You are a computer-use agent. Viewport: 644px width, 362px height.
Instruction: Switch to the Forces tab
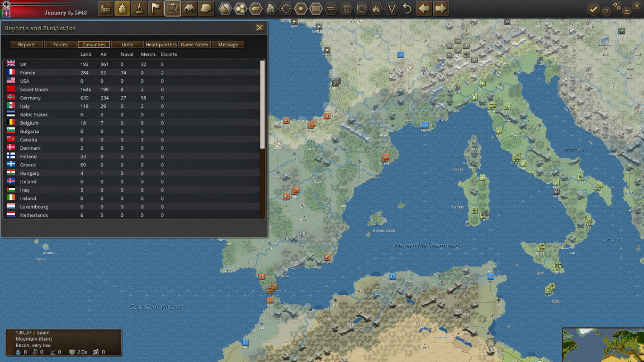coord(60,44)
